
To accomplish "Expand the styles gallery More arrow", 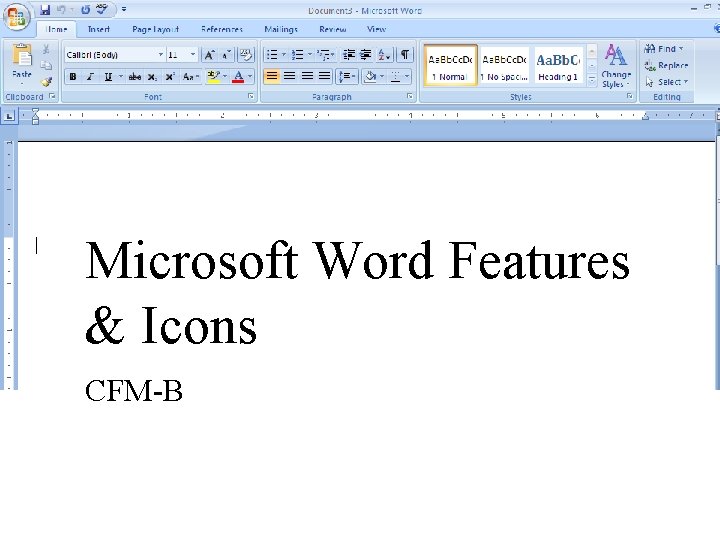I will [x=592, y=80].
